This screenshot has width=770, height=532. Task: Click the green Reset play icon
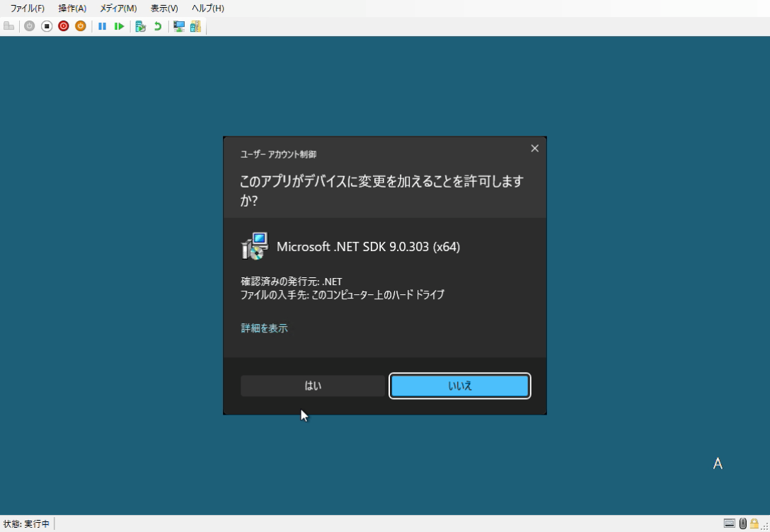pos(119,26)
